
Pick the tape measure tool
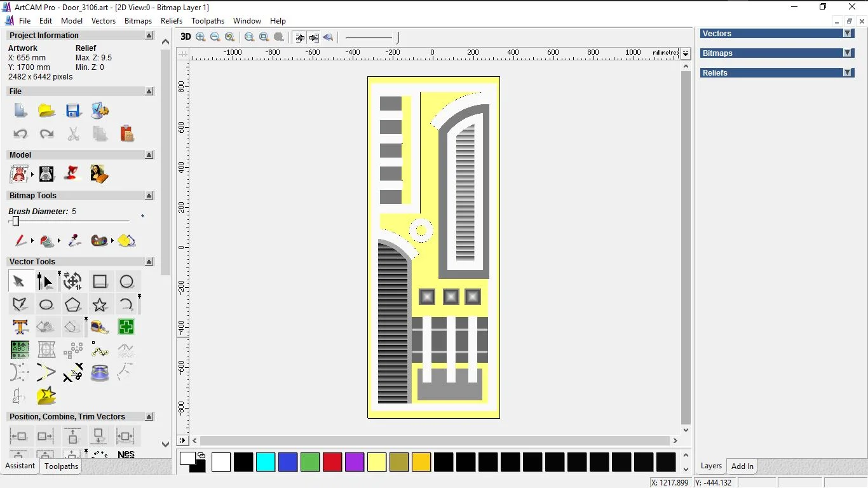100,327
